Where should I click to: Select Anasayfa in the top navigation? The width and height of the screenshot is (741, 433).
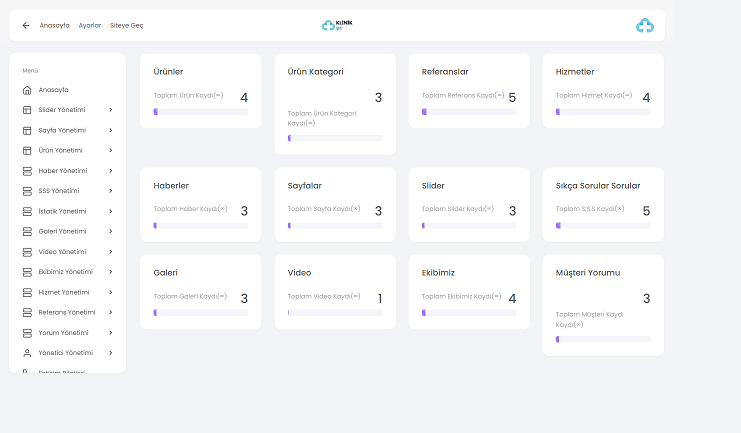(x=54, y=25)
